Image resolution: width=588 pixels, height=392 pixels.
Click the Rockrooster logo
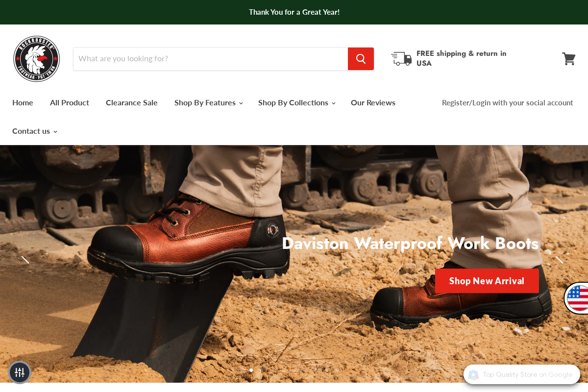[36, 58]
